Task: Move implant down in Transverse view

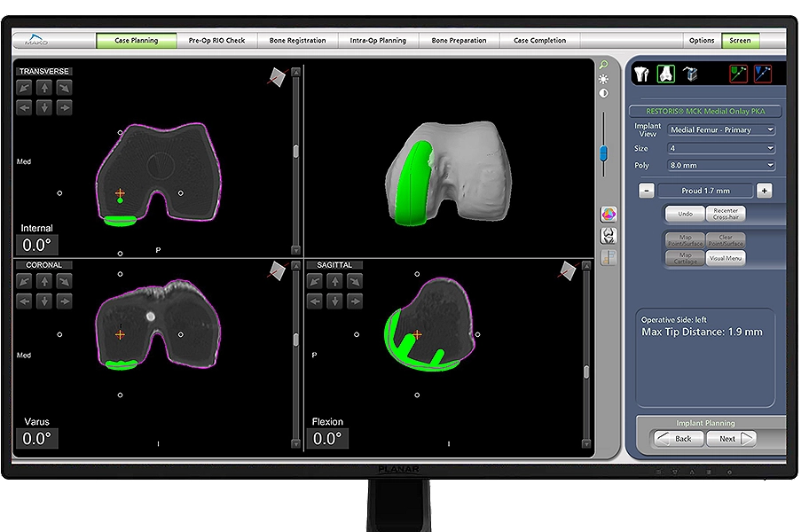Action: coord(44,108)
